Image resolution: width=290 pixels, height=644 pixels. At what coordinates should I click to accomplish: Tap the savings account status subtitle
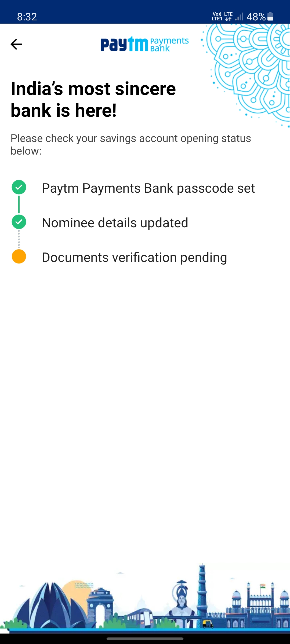coord(131,144)
